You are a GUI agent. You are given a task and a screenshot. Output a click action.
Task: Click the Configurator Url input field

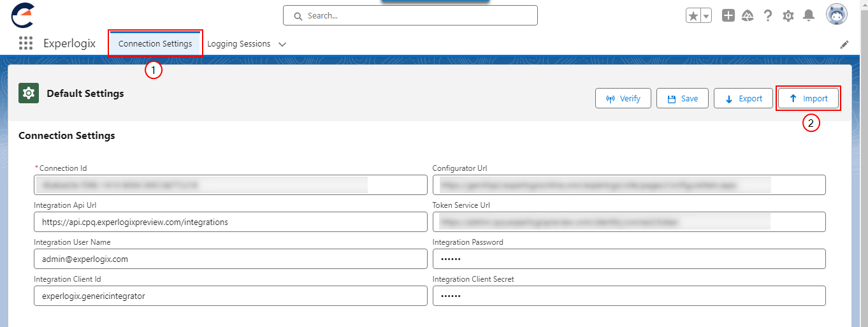click(629, 185)
